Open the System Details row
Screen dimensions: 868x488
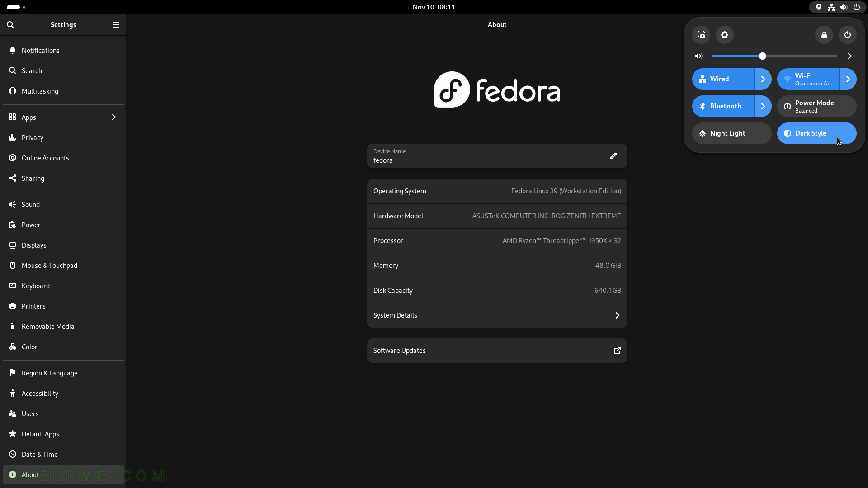click(497, 315)
